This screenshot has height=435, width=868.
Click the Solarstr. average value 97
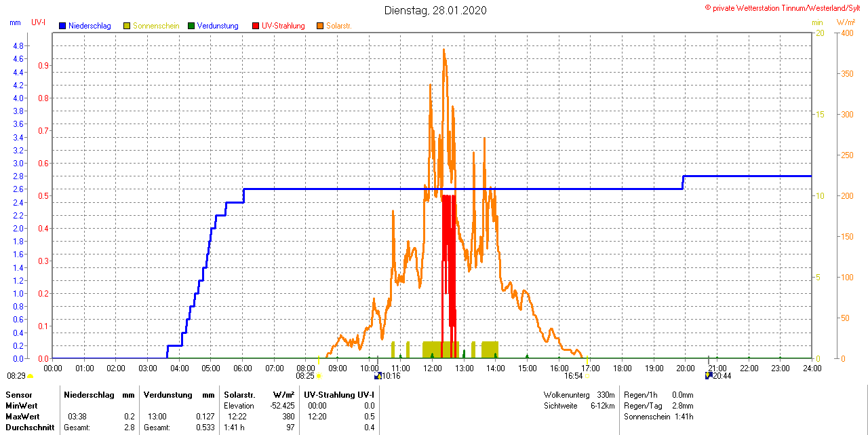[290, 428]
